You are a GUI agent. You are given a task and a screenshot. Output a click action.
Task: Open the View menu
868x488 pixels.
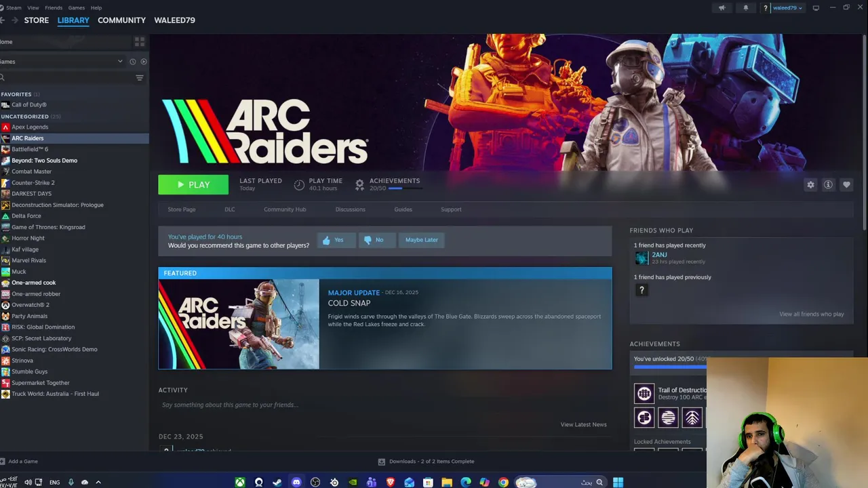33,8
